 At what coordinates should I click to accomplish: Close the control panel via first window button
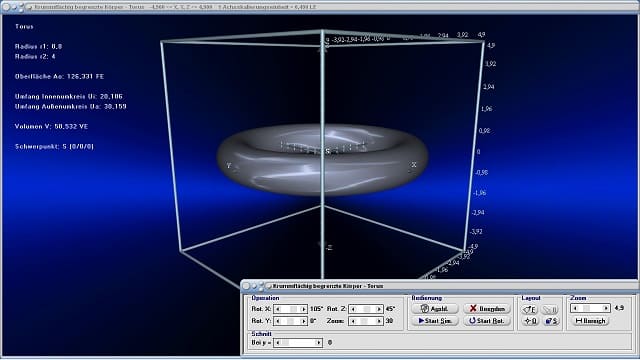tap(246, 287)
